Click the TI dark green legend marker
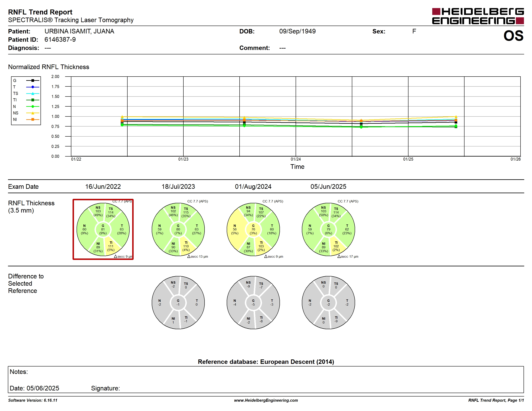Viewport: 532px width, 411px height. (33, 100)
